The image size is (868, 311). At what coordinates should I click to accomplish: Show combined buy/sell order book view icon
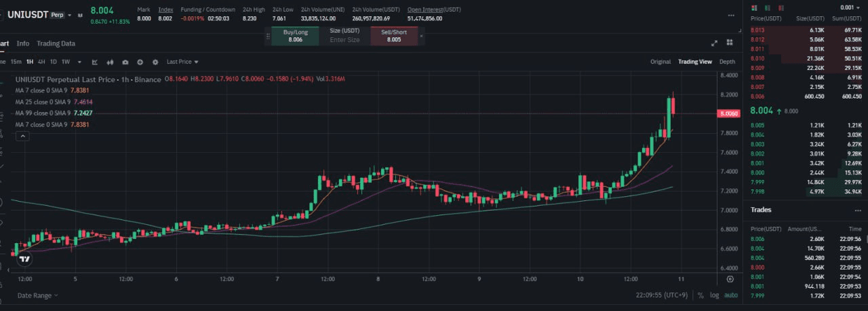pos(754,8)
